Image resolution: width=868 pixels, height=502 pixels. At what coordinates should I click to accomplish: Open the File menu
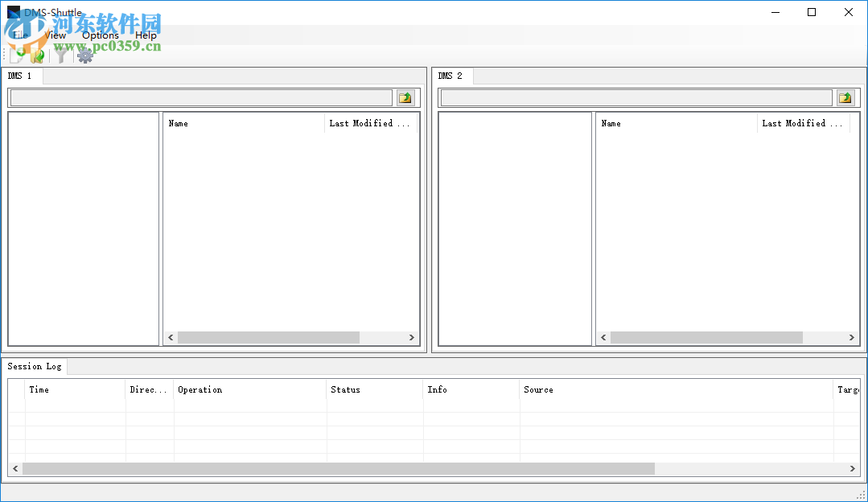click(x=19, y=35)
